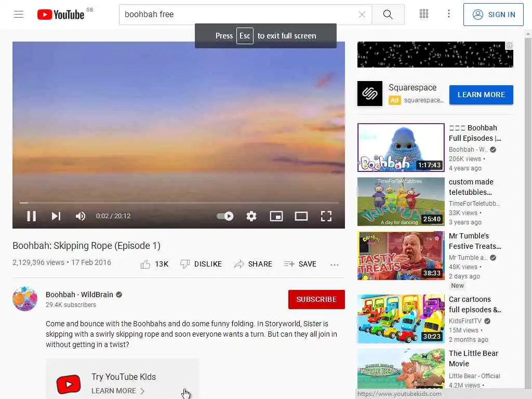Toggle the autoplay switch
532x399 pixels.
coord(225,216)
